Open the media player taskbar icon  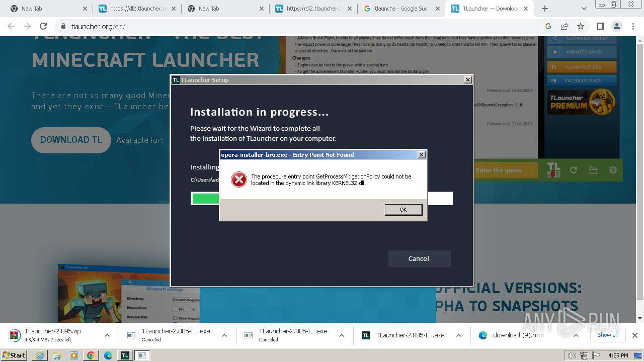pyautogui.click(x=74, y=355)
